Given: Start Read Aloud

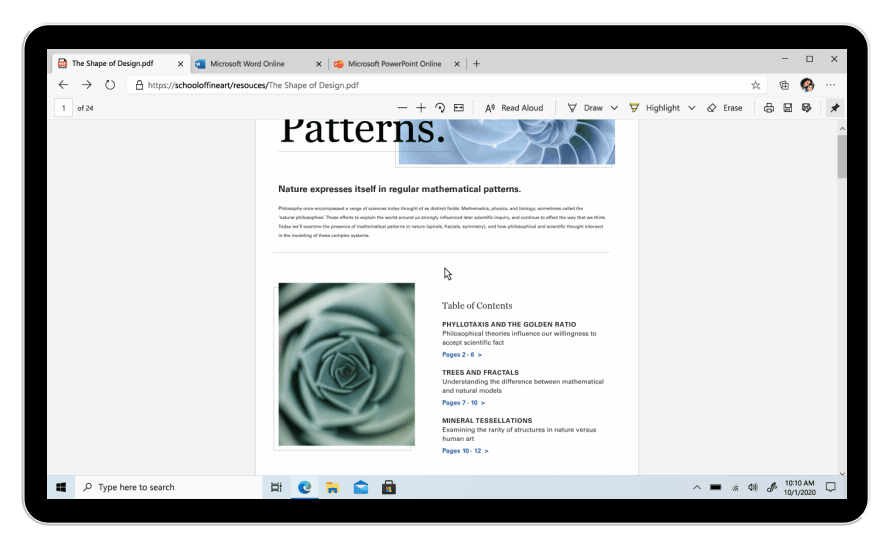Looking at the screenshot, I should coord(514,108).
